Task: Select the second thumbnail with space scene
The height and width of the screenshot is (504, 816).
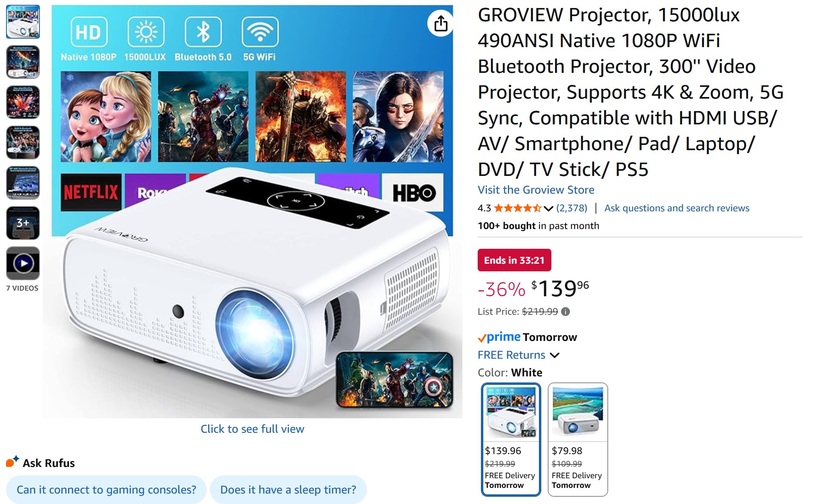Action: 23,62
